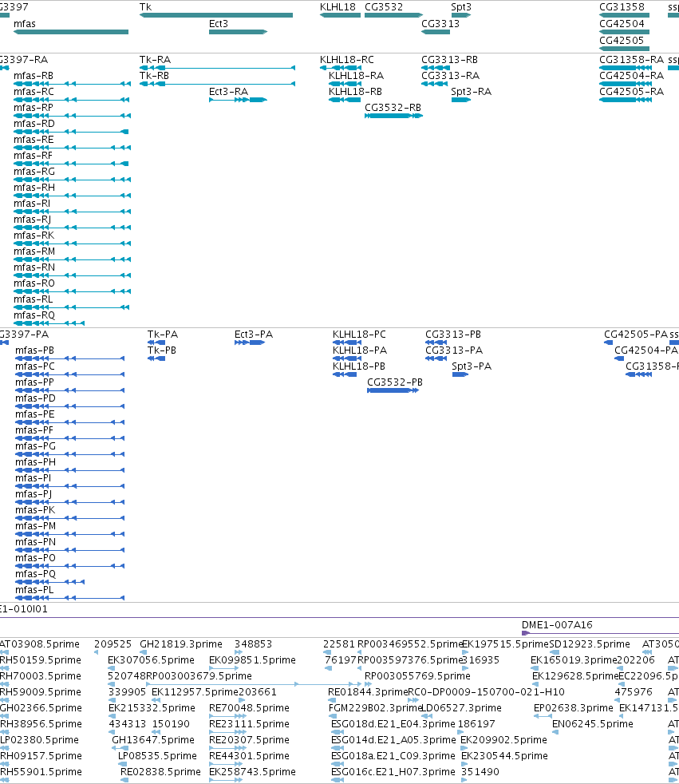
Task: Click the CG31358 gene label
Action: (x=622, y=7)
